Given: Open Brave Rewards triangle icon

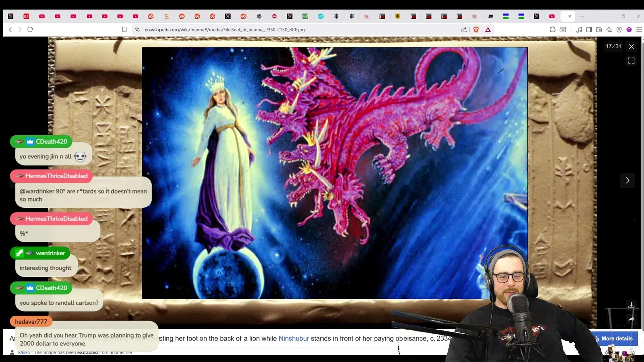Looking at the screenshot, I should click(x=488, y=30).
